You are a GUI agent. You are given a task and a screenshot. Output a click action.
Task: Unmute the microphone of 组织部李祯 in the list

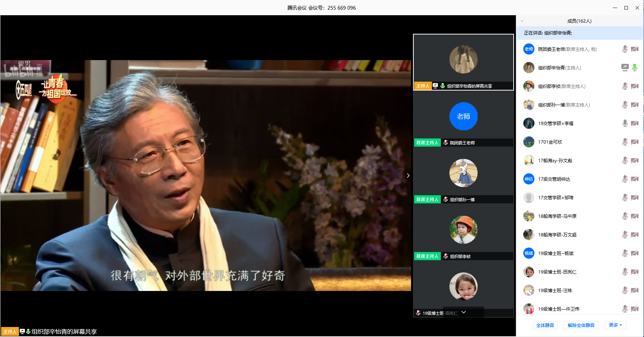(625, 86)
